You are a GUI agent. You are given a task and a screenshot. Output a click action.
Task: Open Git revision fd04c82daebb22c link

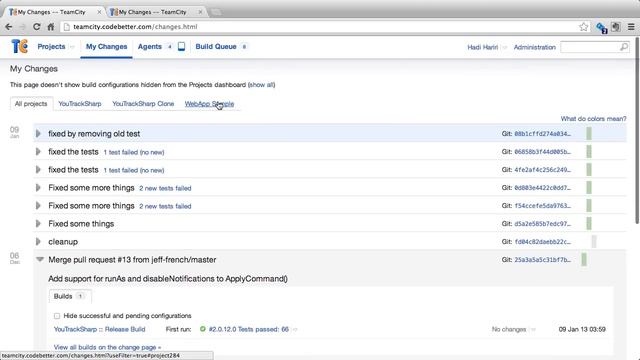click(542, 242)
